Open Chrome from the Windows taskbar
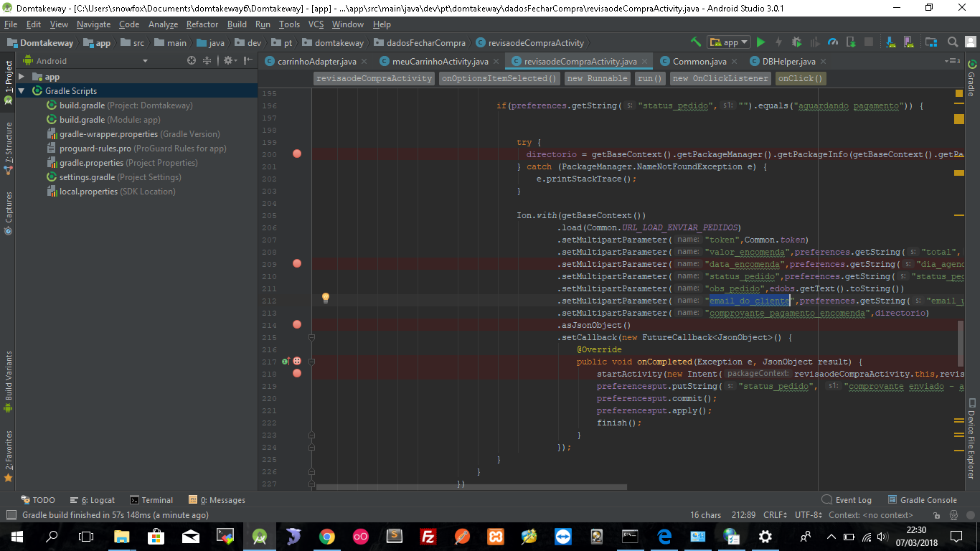 click(326, 536)
